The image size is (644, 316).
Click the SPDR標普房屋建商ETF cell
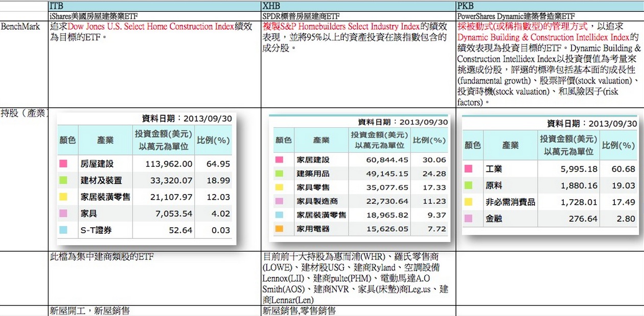tap(358, 16)
